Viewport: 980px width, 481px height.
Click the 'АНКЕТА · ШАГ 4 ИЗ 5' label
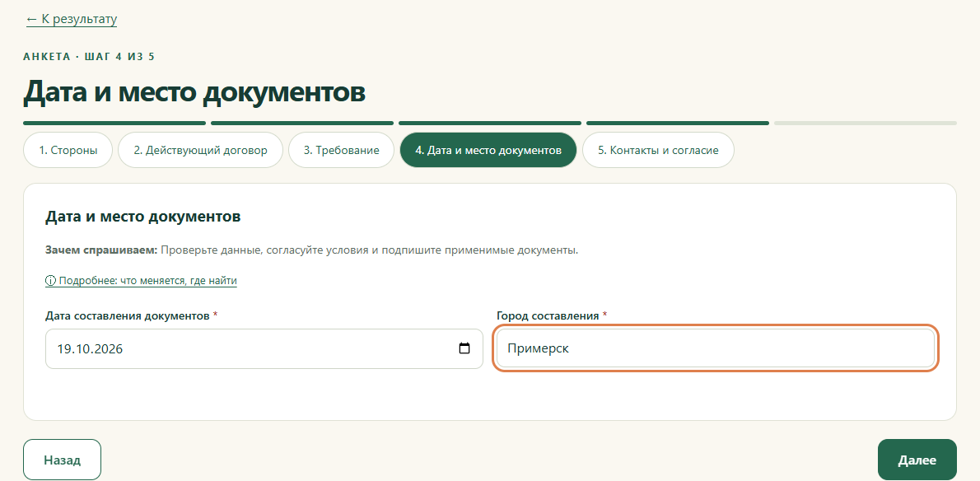pyautogui.click(x=89, y=57)
